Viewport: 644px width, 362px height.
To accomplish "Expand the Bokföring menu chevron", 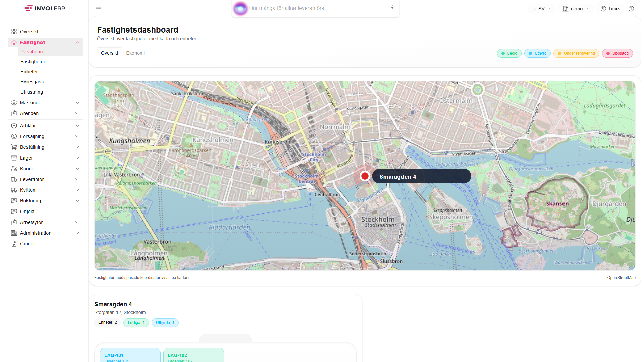I will point(77,201).
